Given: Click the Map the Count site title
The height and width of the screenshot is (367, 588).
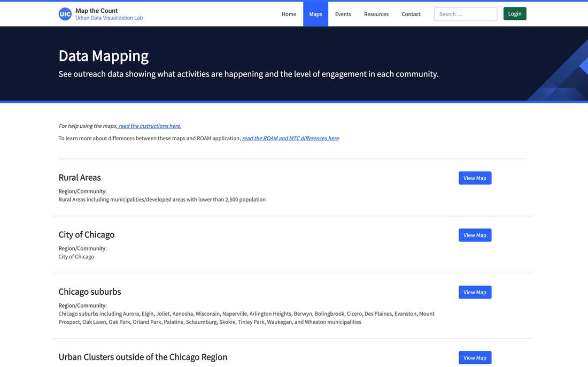Looking at the screenshot, I should click(96, 11).
